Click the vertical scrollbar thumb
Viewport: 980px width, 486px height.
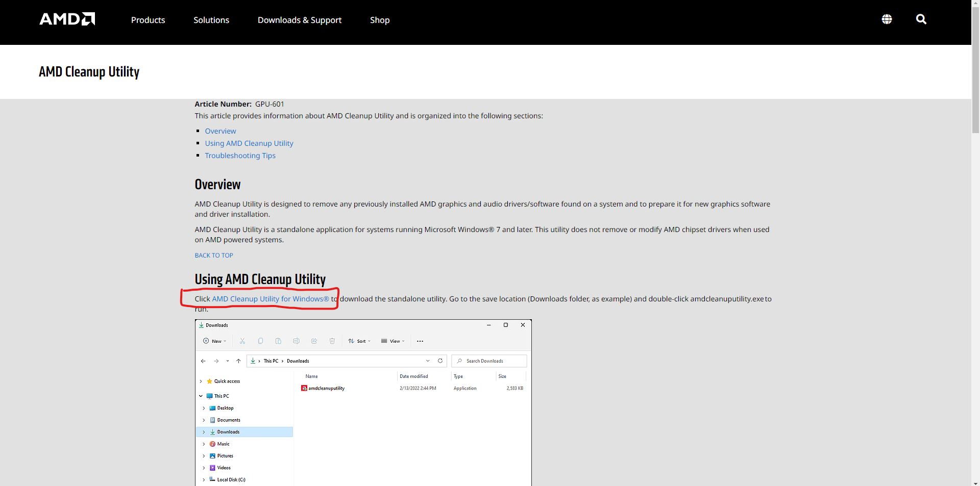coord(975,70)
